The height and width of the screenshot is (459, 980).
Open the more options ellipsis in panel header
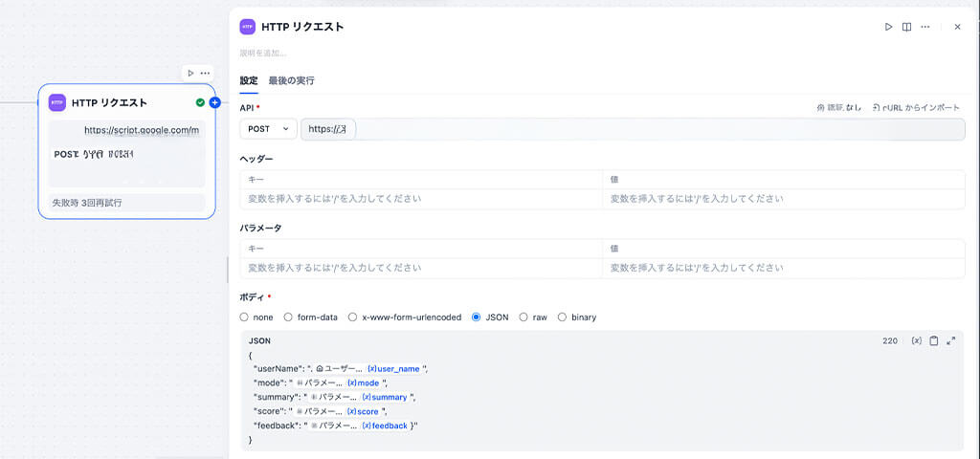click(925, 27)
